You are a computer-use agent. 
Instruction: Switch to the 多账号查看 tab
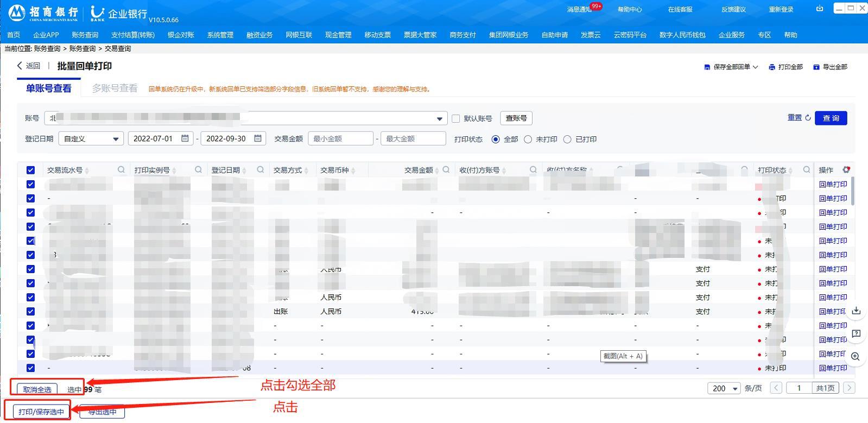(x=115, y=88)
